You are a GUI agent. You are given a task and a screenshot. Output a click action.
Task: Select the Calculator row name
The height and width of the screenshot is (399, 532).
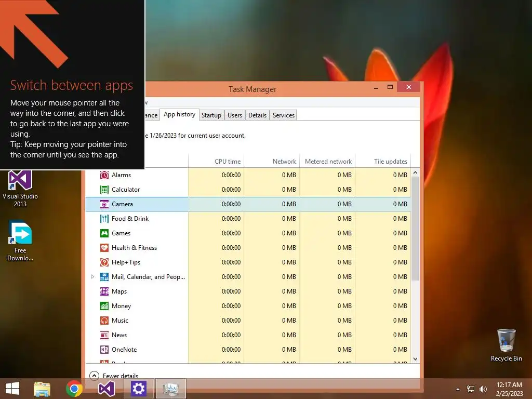point(126,190)
